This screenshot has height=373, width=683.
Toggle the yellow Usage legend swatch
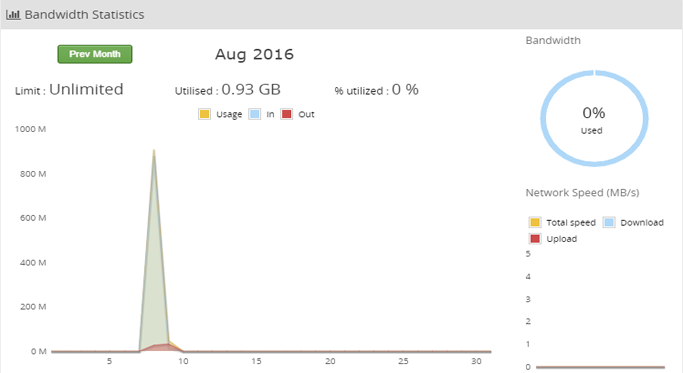click(x=204, y=114)
